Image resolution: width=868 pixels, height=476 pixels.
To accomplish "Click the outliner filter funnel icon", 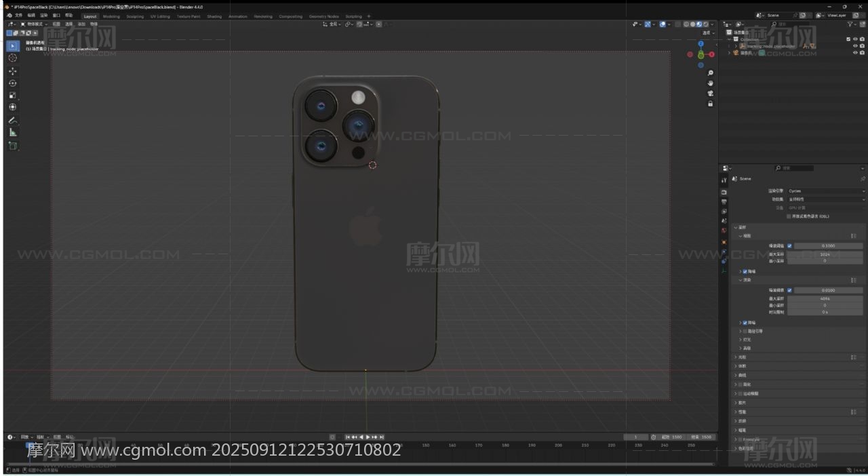I will pyautogui.click(x=850, y=24).
